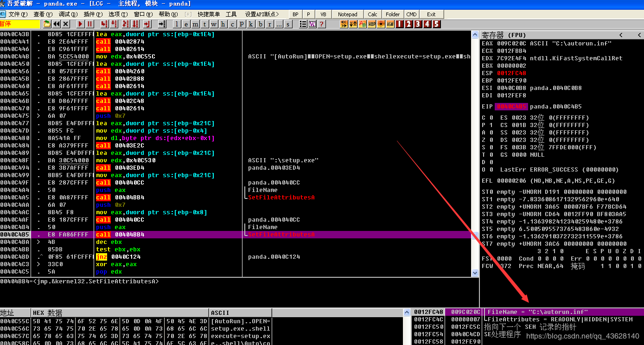The image size is (644, 345).
Task: Open the 插件(P) menu
Action: [x=93, y=14]
